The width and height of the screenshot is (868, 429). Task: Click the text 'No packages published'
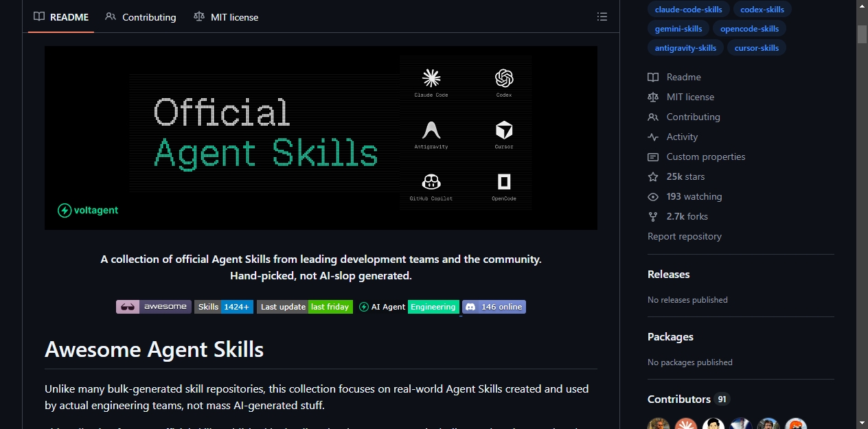(x=690, y=362)
